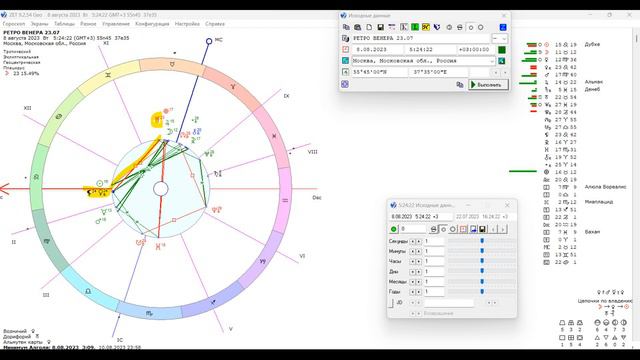Click the icon left of the РЕТРО ВЕНЕРА name field
The width and height of the screenshot is (640, 360).
[x=345, y=38]
